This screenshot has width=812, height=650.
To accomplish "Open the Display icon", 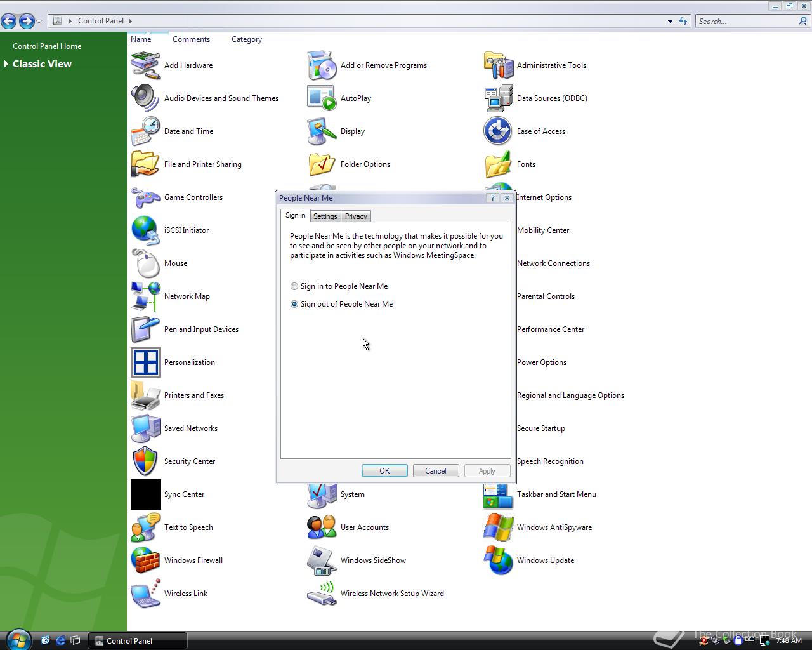I will (322, 131).
